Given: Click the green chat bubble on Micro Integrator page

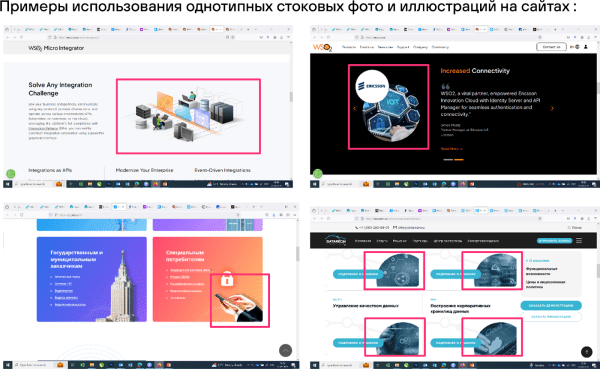Looking at the screenshot, I should click(11, 173).
